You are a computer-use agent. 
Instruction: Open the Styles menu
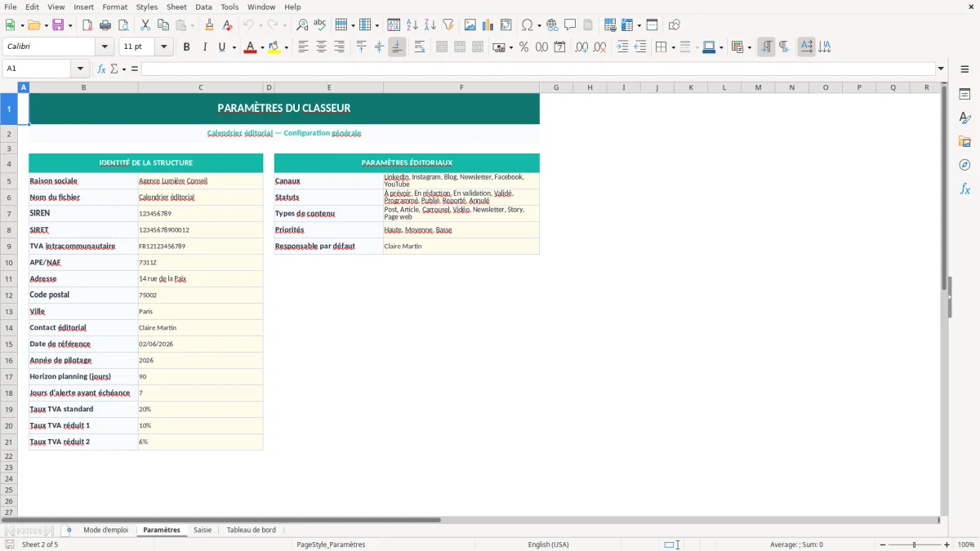(147, 7)
